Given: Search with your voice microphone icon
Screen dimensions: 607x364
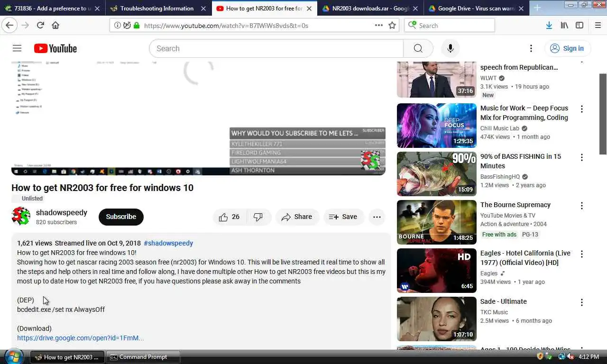Looking at the screenshot, I should click(x=451, y=48).
